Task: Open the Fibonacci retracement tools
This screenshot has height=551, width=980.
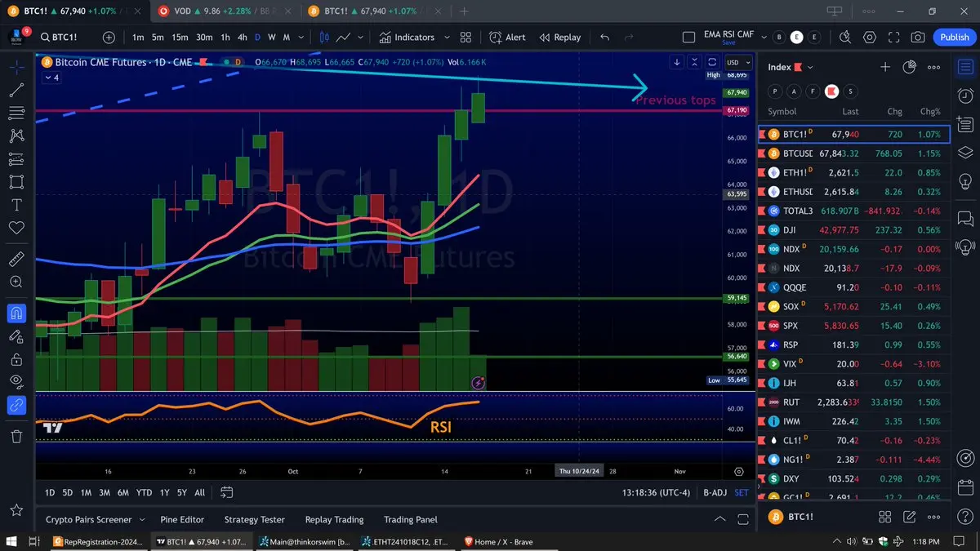Action: tap(16, 113)
